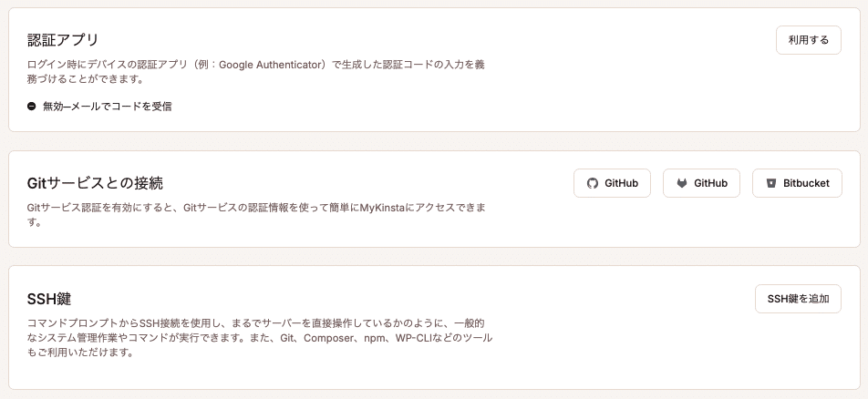Click the SSH鍵 section heading
868x399 pixels.
(49, 299)
